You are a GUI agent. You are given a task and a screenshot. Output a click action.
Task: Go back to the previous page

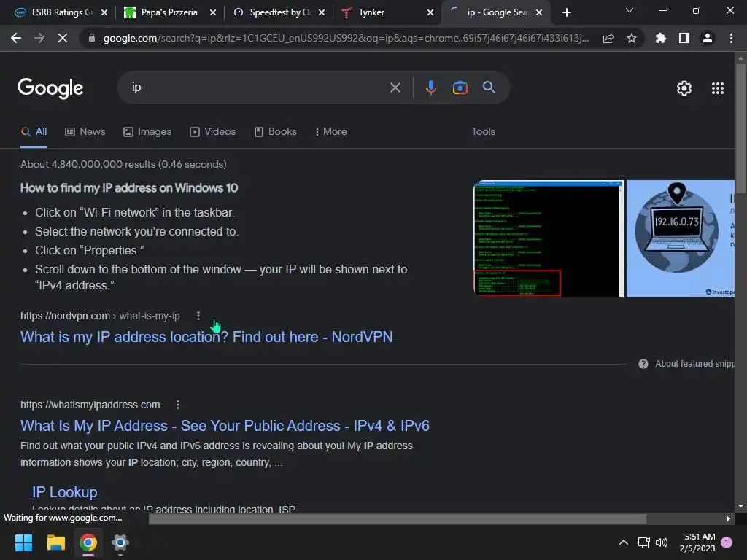16,38
